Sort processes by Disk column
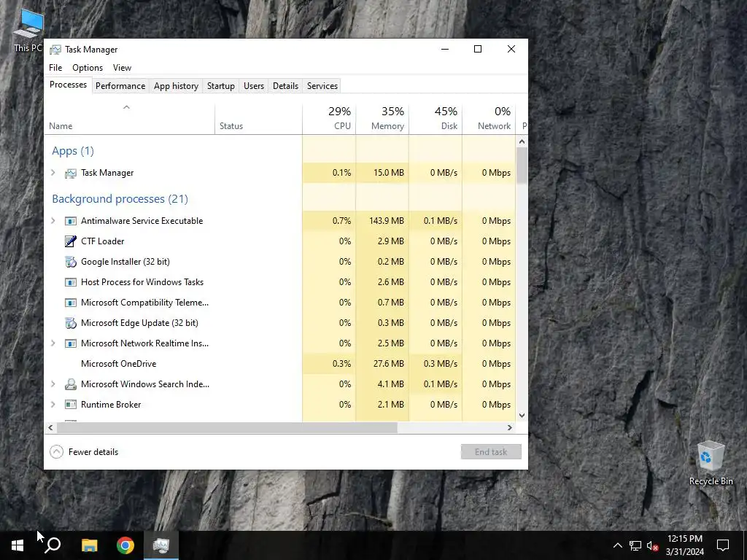 point(436,119)
